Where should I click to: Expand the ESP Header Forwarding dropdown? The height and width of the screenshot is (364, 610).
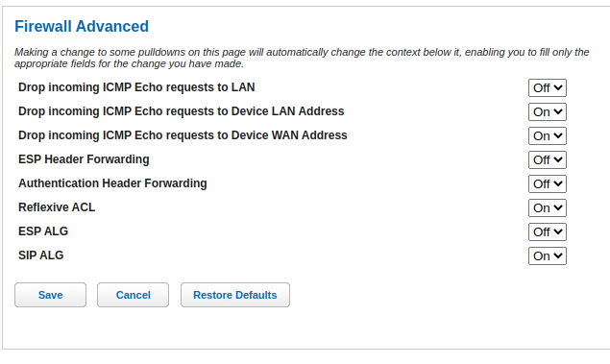pos(547,159)
